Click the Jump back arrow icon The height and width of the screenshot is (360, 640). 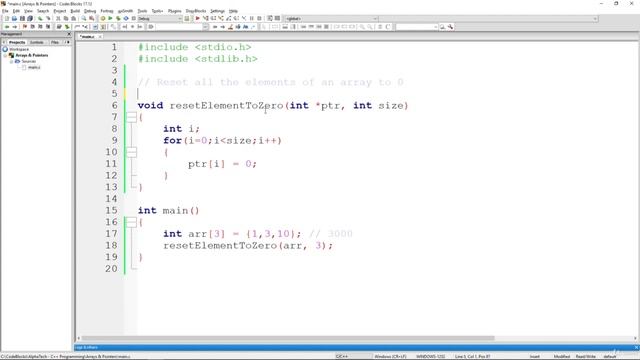point(7,27)
